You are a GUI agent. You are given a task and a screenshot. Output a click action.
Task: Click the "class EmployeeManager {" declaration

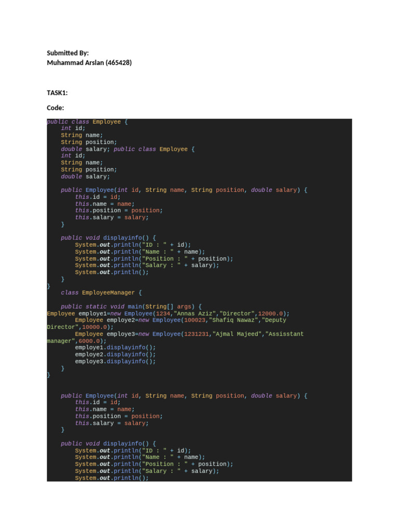point(101,292)
